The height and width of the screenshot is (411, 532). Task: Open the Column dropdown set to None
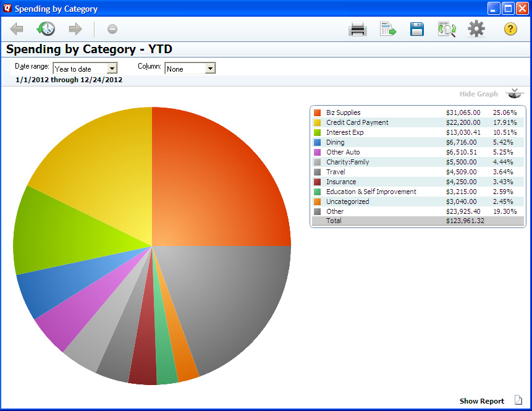(x=190, y=69)
